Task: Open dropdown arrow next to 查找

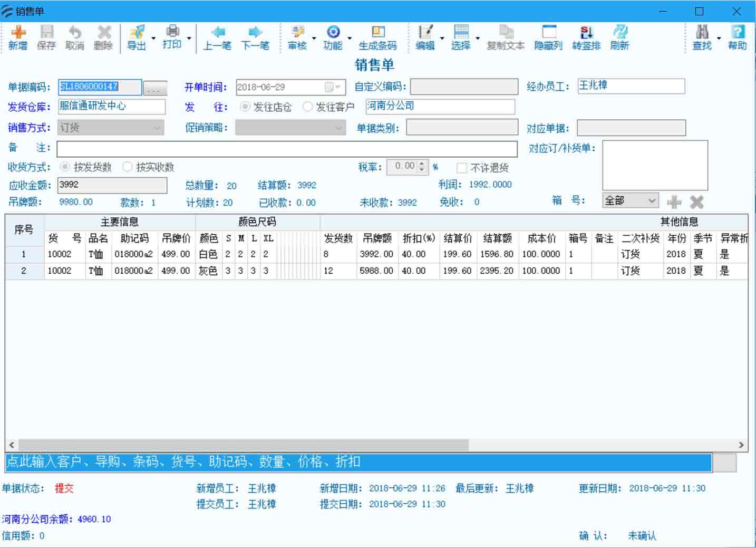Action: pyautogui.click(x=719, y=38)
